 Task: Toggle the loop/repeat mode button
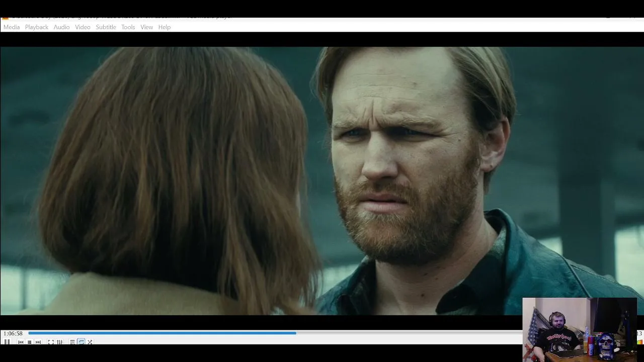coord(81,342)
